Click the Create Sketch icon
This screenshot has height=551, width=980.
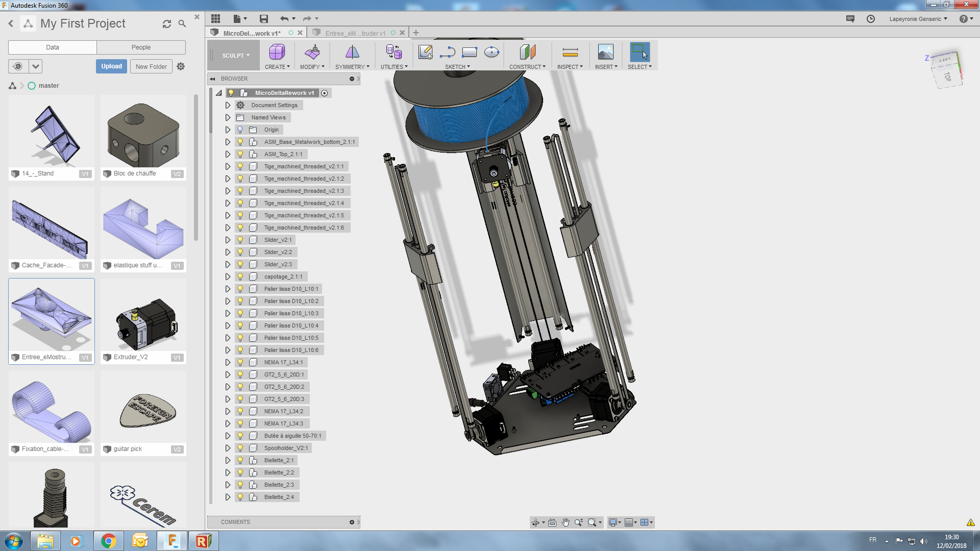[x=425, y=52]
